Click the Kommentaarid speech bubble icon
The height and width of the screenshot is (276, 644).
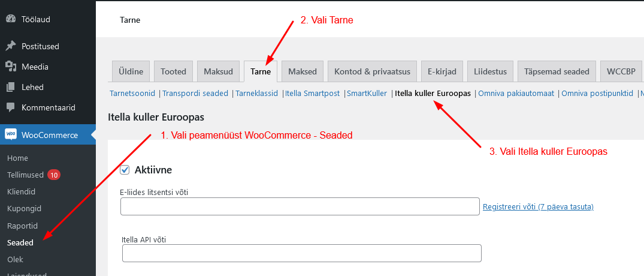[x=10, y=107]
